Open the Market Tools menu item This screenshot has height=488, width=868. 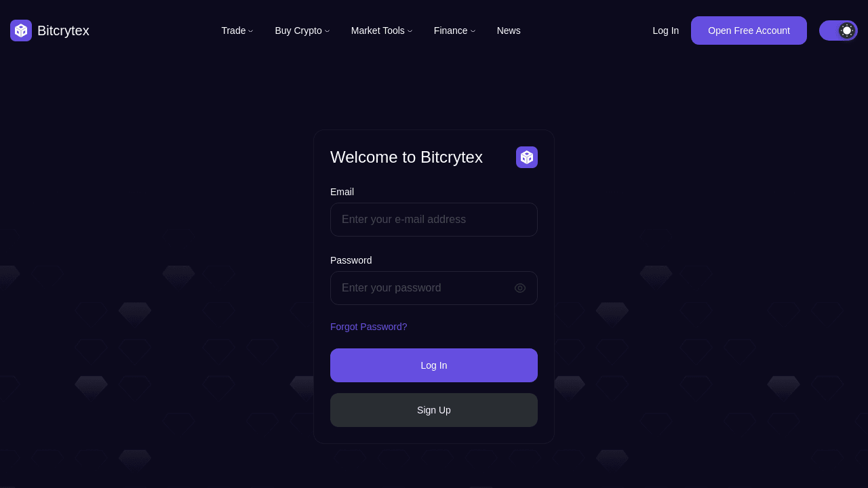point(377,30)
